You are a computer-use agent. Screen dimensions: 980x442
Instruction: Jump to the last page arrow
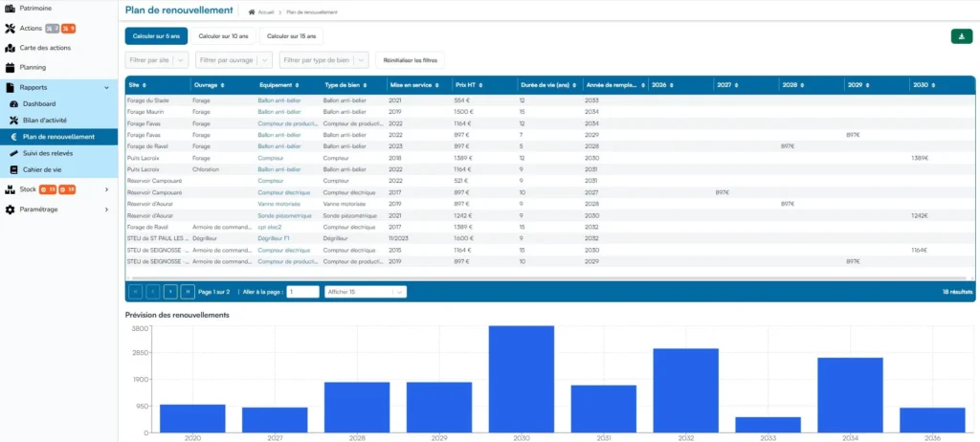pyautogui.click(x=188, y=292)
